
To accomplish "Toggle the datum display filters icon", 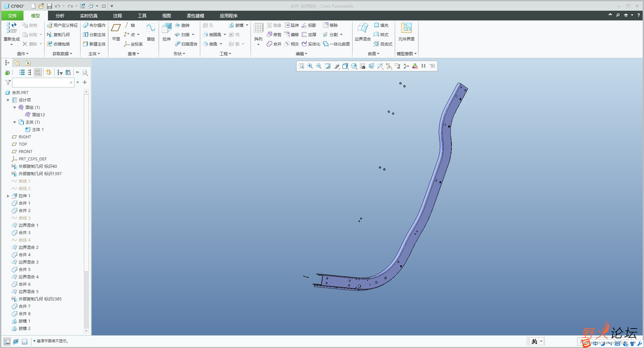I will pos(389,66).
